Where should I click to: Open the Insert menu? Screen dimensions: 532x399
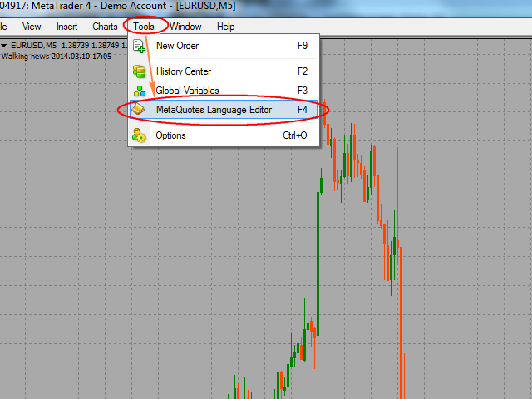pyautogui.click(x=66, y=27)
